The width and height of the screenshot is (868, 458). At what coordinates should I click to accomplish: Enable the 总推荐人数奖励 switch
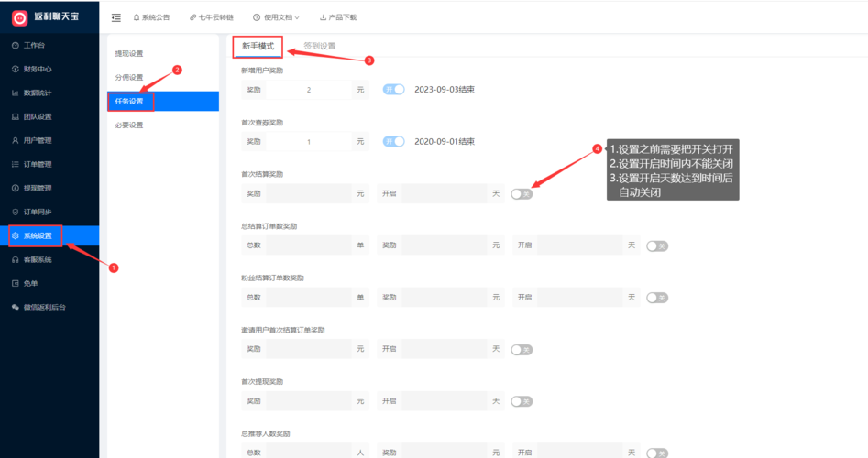[657, 453]
